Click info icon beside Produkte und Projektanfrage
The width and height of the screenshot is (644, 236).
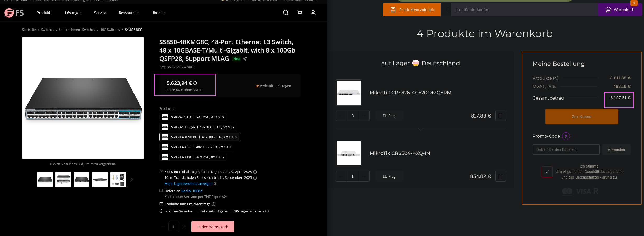point(214,204)
